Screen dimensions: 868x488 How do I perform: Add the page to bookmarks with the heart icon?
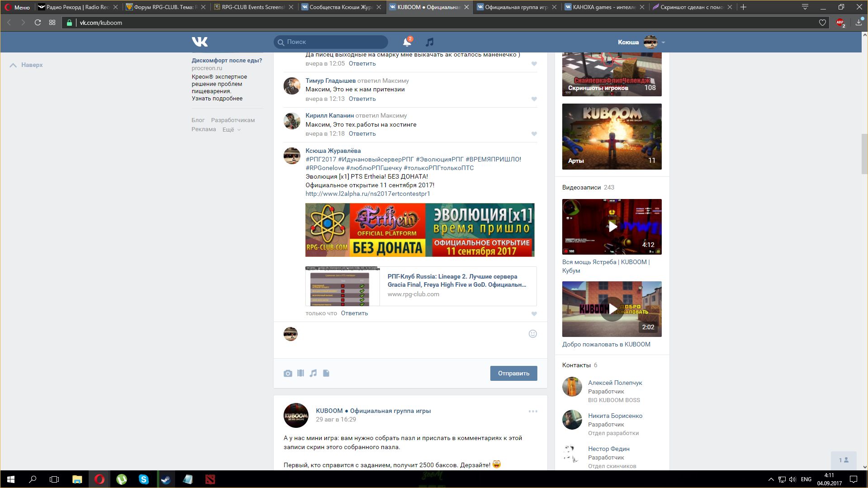tap(822, 23)
